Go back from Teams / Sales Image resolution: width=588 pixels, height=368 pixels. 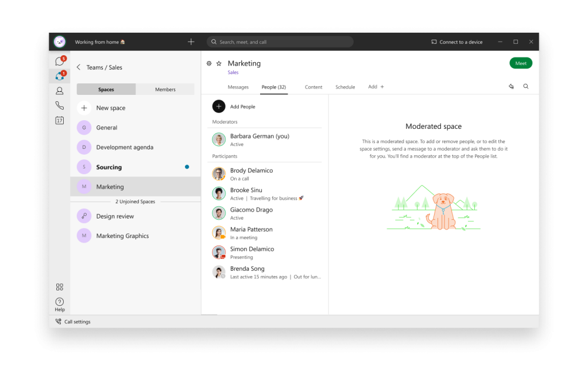click(79, 67)
